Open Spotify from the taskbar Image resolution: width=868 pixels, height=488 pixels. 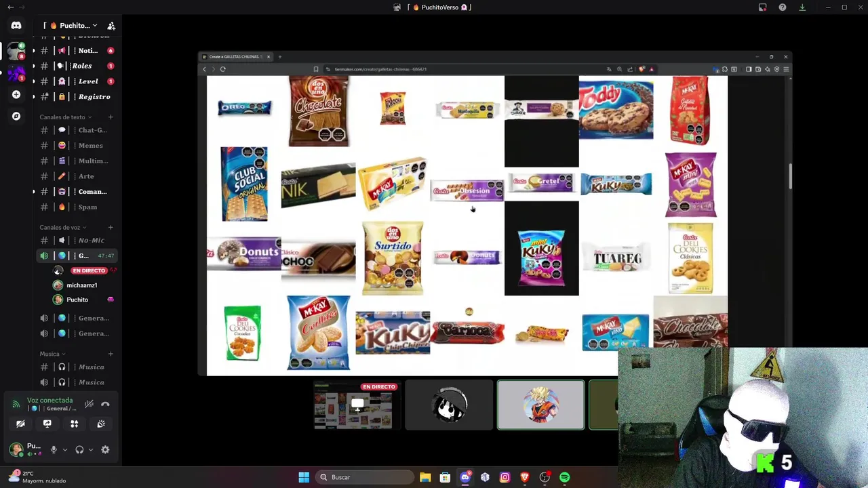click(564, 477)
